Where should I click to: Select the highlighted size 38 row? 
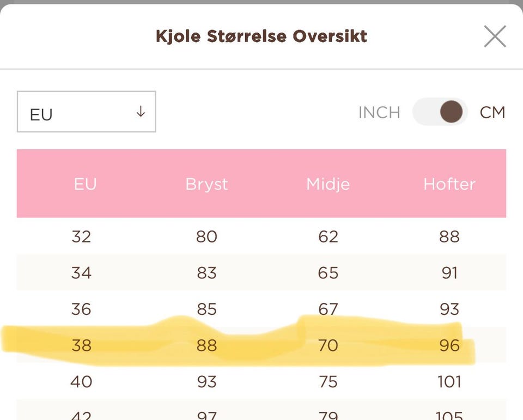81,345
